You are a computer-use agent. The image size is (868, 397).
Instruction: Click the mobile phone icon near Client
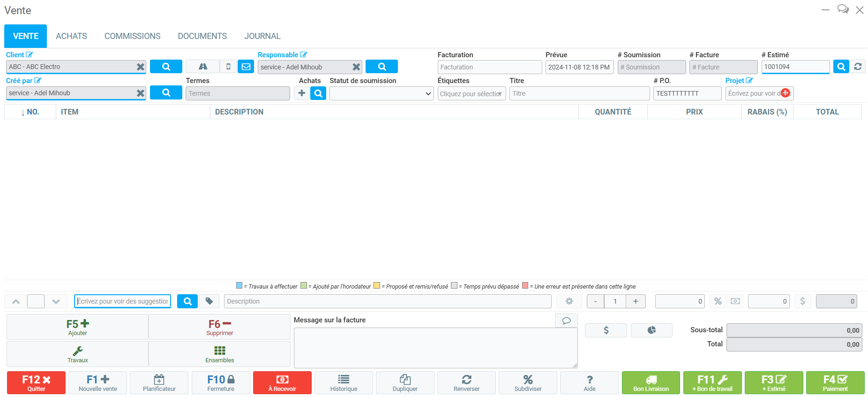coord(228,67)
